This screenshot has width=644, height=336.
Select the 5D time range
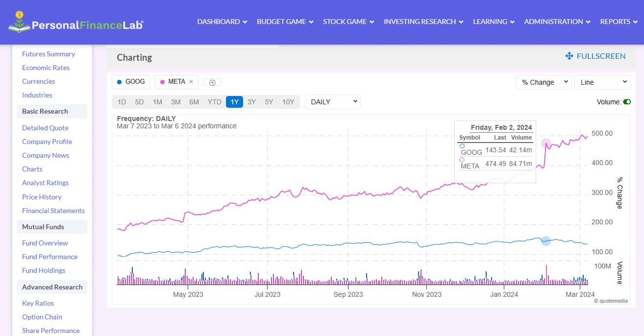(139, 102)
